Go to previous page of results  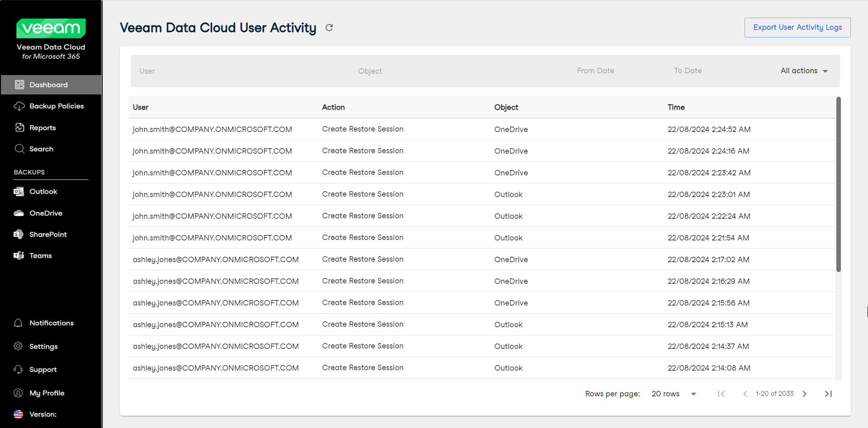click(745, 394)
